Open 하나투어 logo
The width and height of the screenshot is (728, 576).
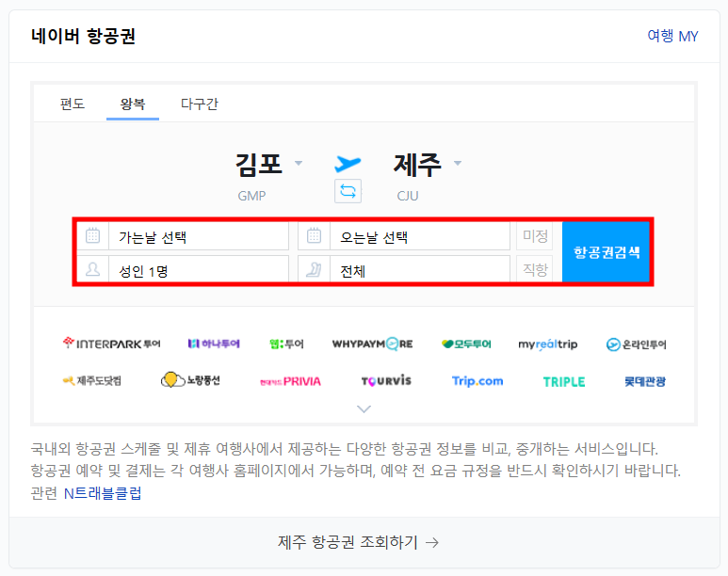(x=214, y=344)
